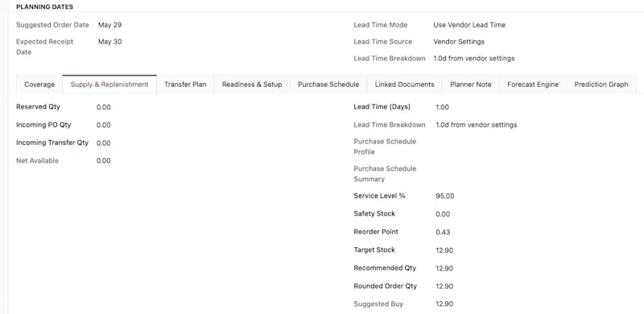
Task: Click the Recommended Qty value 12.90
Action: click(x=444, y=268)
